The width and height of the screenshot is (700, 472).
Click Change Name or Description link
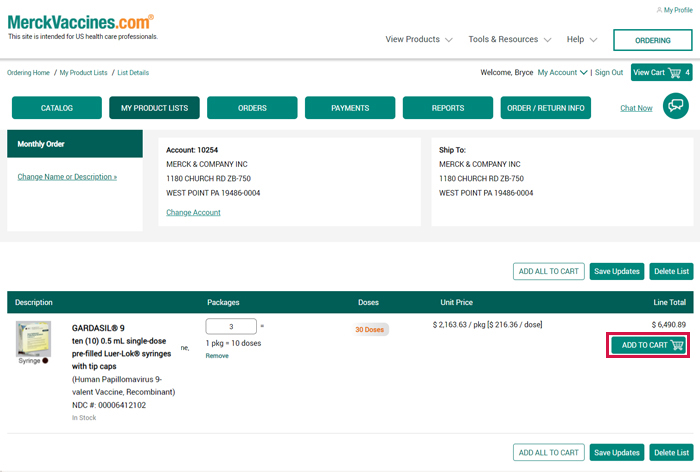coord(67,177)
